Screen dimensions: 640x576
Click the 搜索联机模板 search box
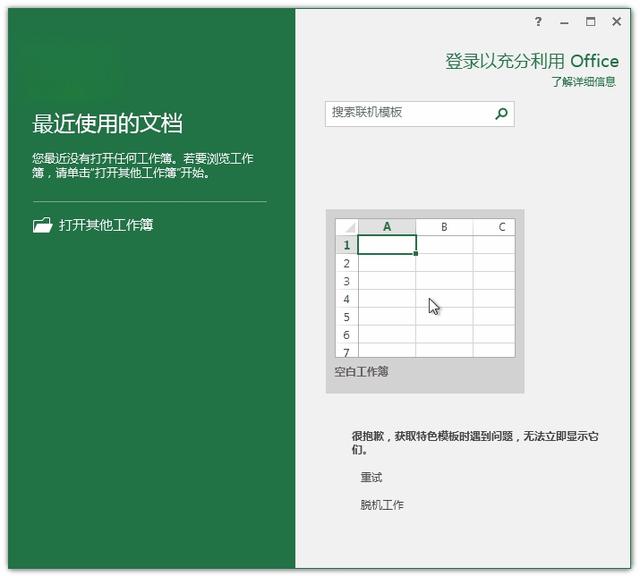410,113
